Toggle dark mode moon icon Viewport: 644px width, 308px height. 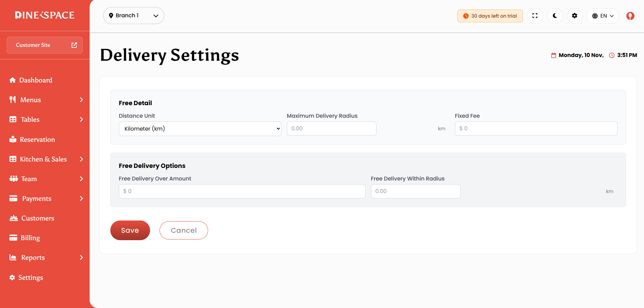(555, 16)
